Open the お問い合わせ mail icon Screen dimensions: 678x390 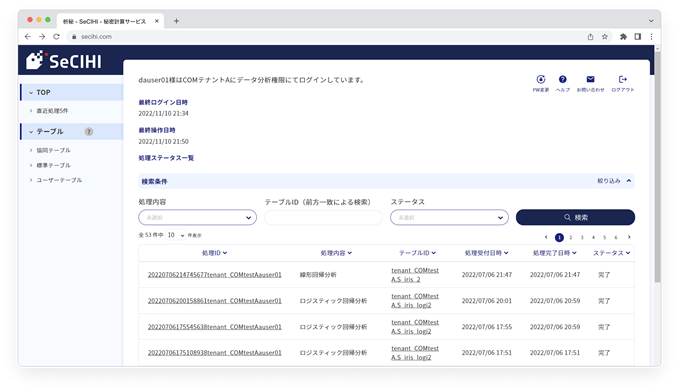[590, 80]
